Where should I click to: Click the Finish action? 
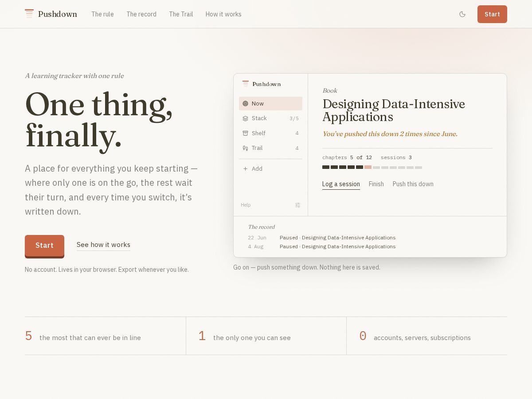click(376, 184)
